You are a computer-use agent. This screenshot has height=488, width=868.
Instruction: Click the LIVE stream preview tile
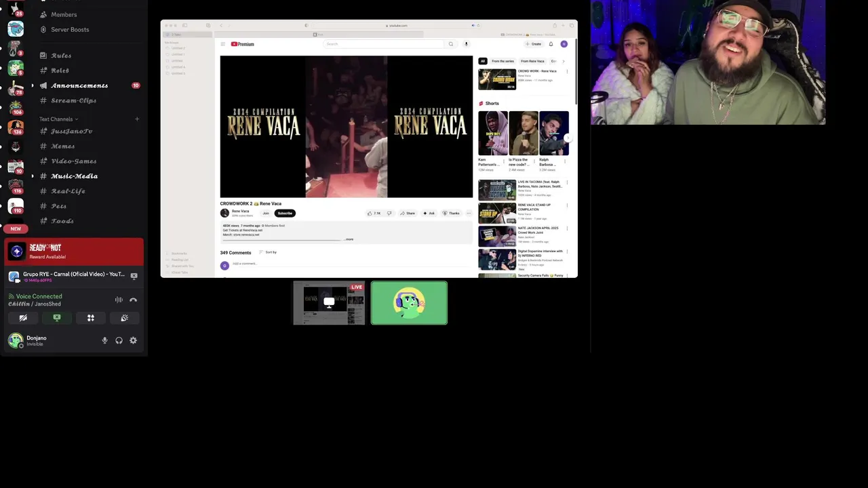point(329,303)
